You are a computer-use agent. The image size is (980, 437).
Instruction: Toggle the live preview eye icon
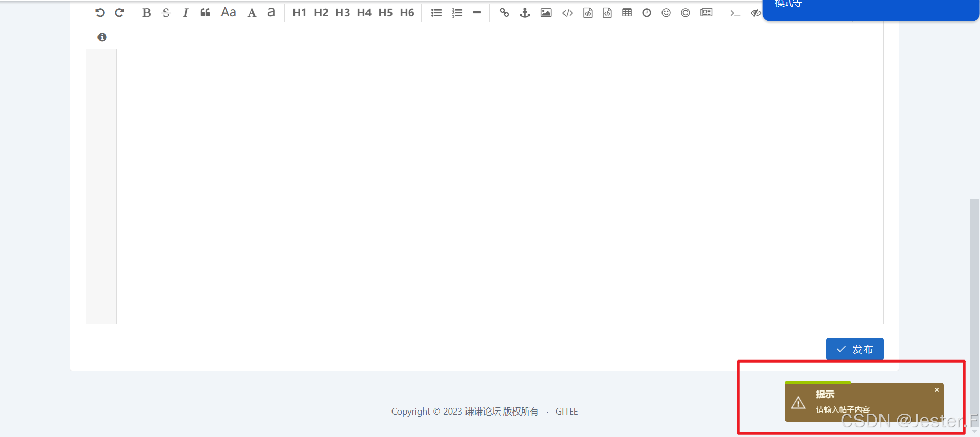(756, 13)
